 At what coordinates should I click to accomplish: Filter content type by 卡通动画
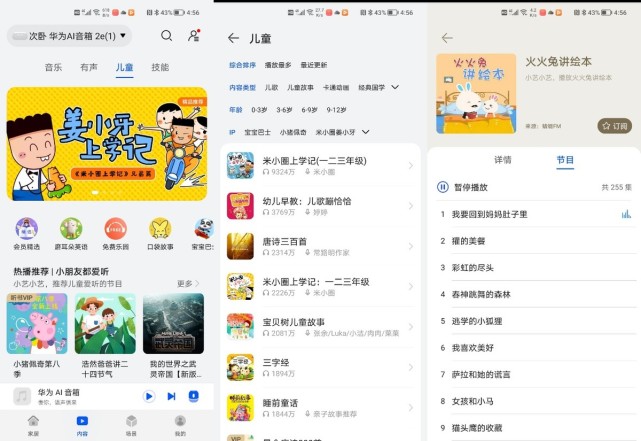tap(336, 87)
